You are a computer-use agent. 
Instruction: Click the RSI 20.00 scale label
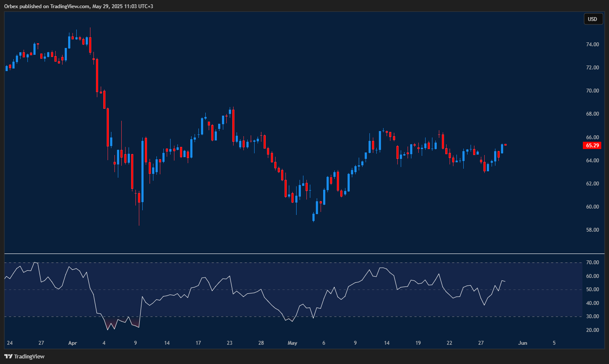tap(592, 330)
